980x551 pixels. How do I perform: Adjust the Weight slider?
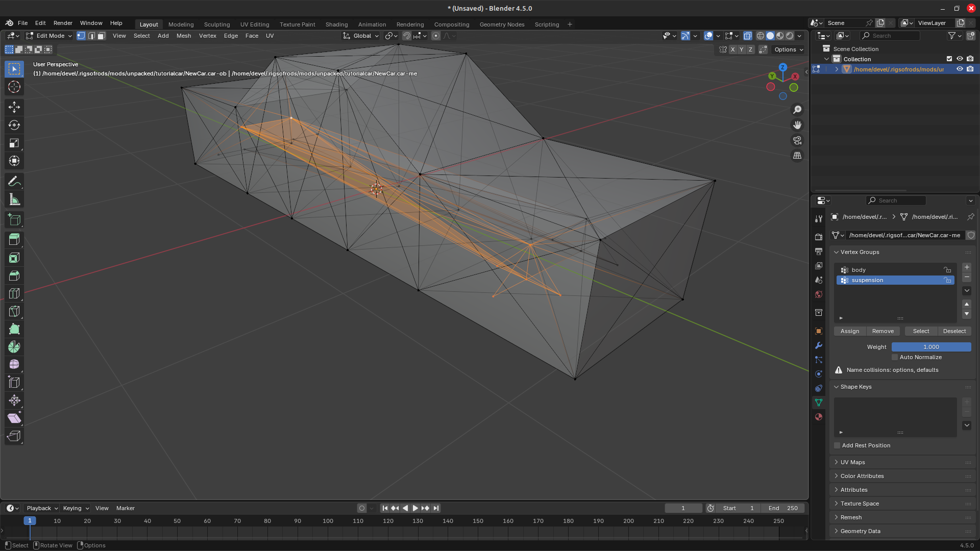click(931, 347)
